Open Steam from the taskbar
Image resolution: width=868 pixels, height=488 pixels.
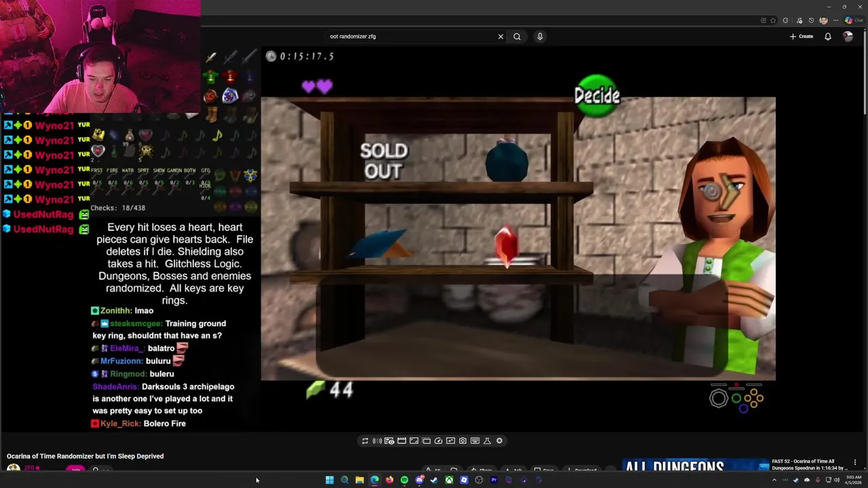pyautogui.click(x=434, y=480)
